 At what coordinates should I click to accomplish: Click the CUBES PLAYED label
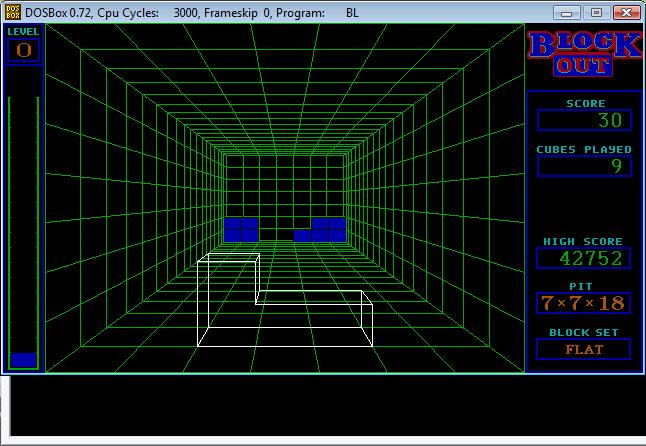coord(584,149)
